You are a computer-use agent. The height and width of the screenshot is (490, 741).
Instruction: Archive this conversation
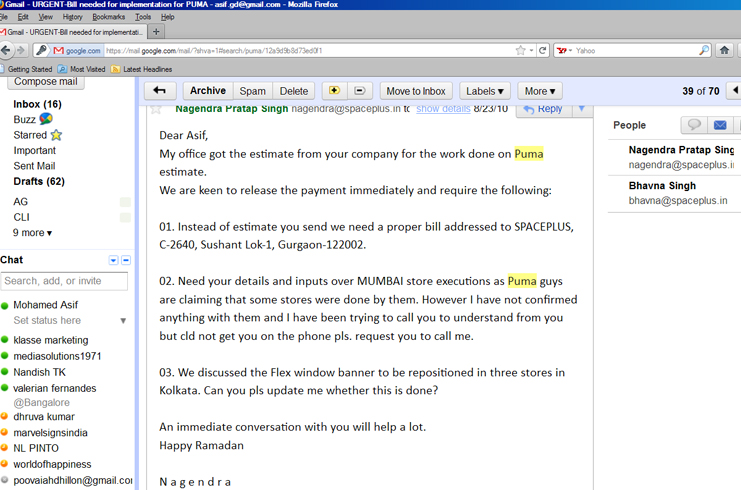(x=207, y=91)
